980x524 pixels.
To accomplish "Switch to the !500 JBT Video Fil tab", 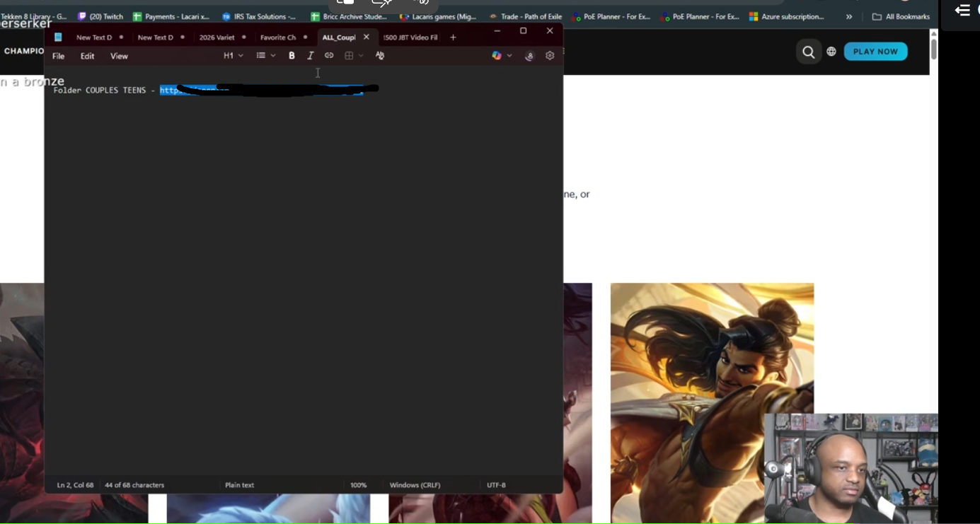I will (x=410, y=37).
